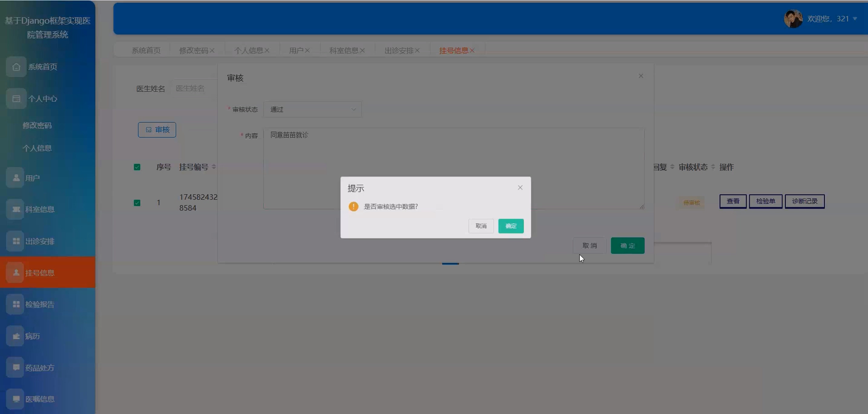Click the 科室信息 sidebar icon
The image size is (868, 414).
click(x=16, y=209)
